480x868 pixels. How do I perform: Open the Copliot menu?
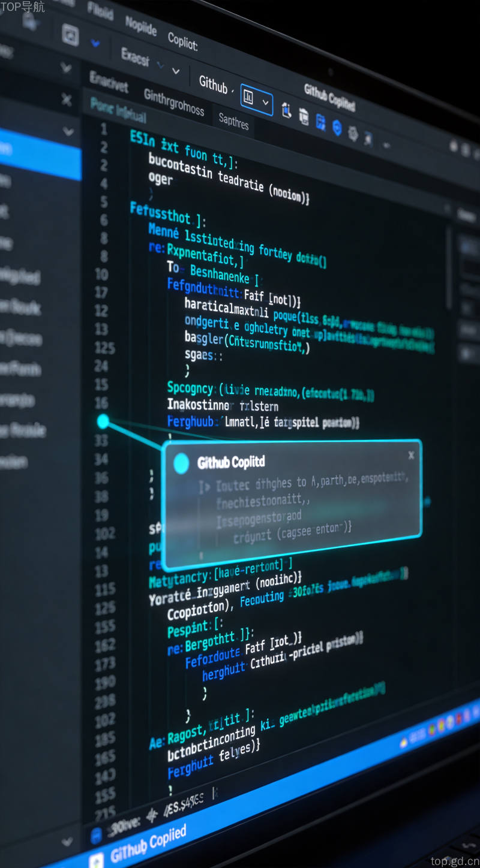click(x=182, y=40)
